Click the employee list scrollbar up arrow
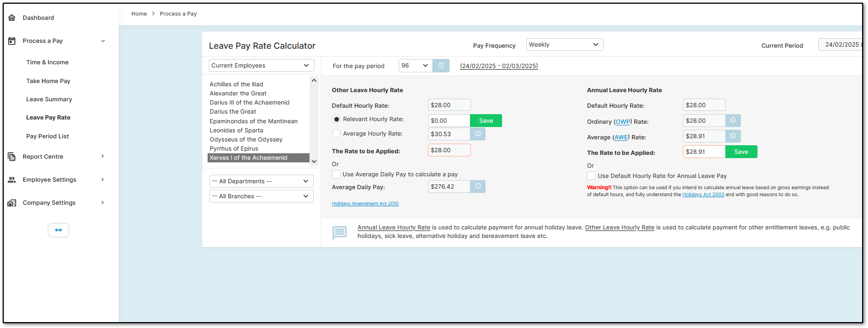 (314, 80)
